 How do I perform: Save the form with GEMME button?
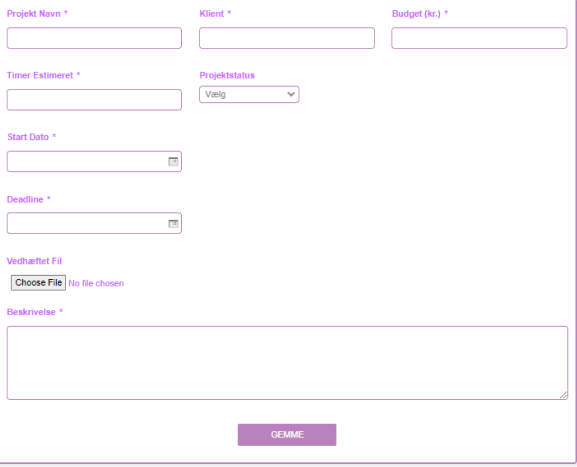tap(287, 435)
